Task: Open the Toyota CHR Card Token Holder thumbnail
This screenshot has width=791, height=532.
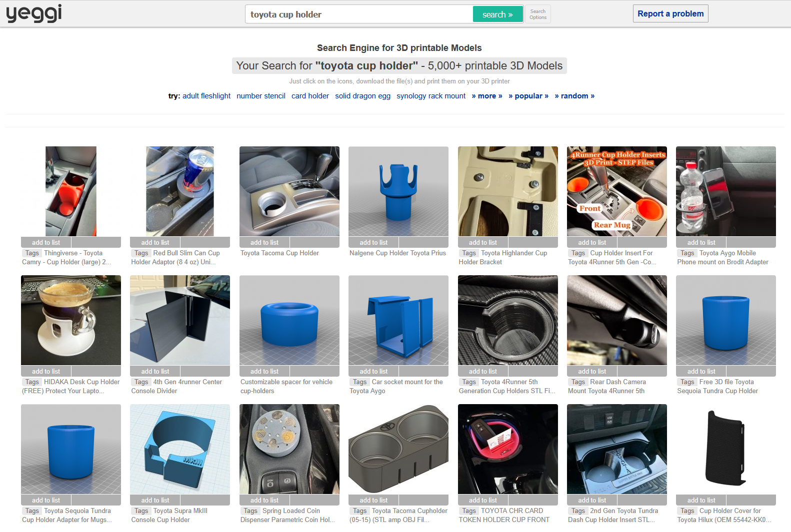Action: (x=508, y=449)
